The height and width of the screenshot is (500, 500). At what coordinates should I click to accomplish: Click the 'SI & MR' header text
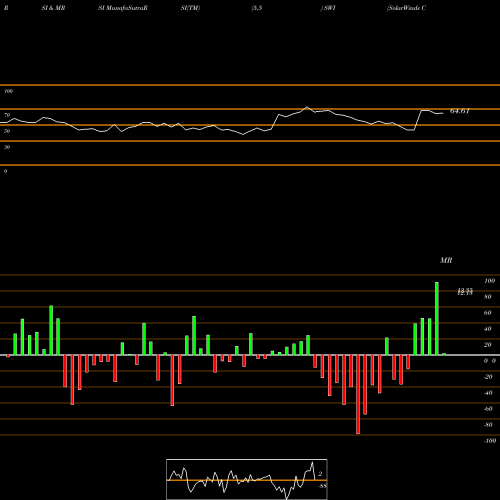53,8
